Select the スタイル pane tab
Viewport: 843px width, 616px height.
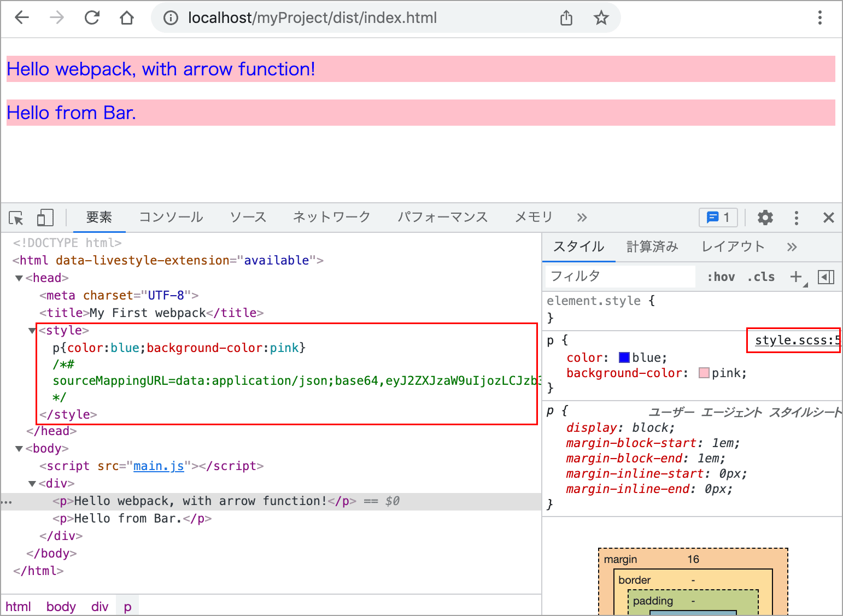(578, 247)
